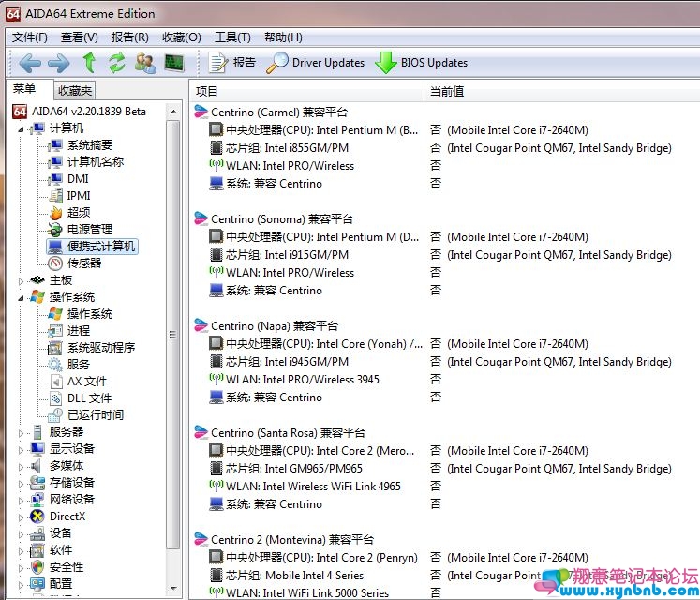
Task: Switch to the 收藏夹 tab
Action: 75,90
